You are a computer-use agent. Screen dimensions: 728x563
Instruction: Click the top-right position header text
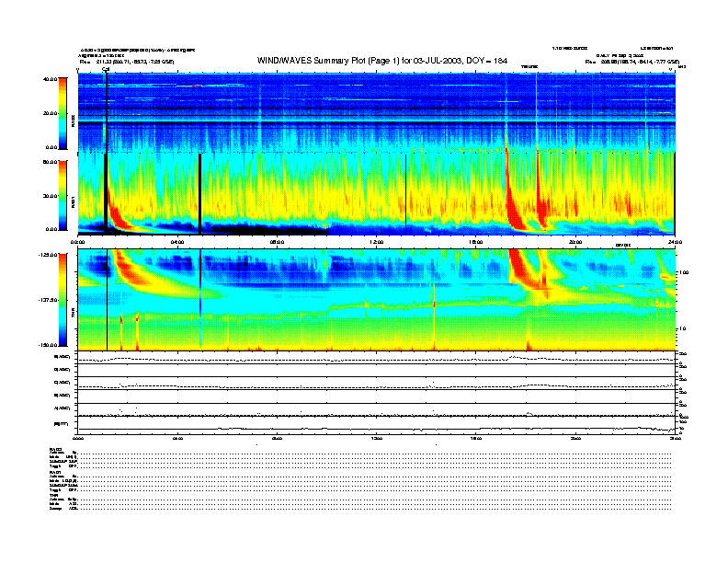(x=633, y=61)
